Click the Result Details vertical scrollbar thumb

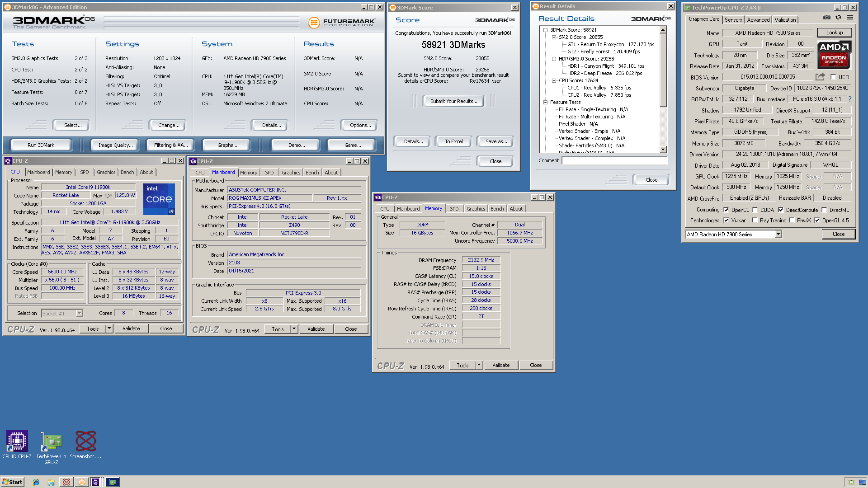click(x=663, y=70)
